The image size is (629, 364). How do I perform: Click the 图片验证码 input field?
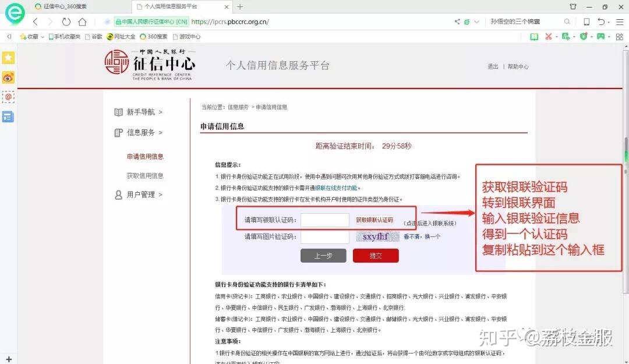coord(325,237)
